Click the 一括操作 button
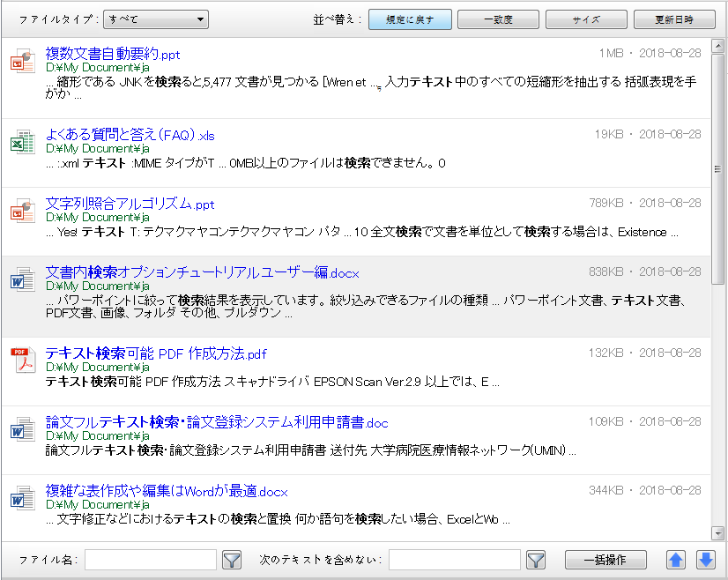 click(605, 560)
